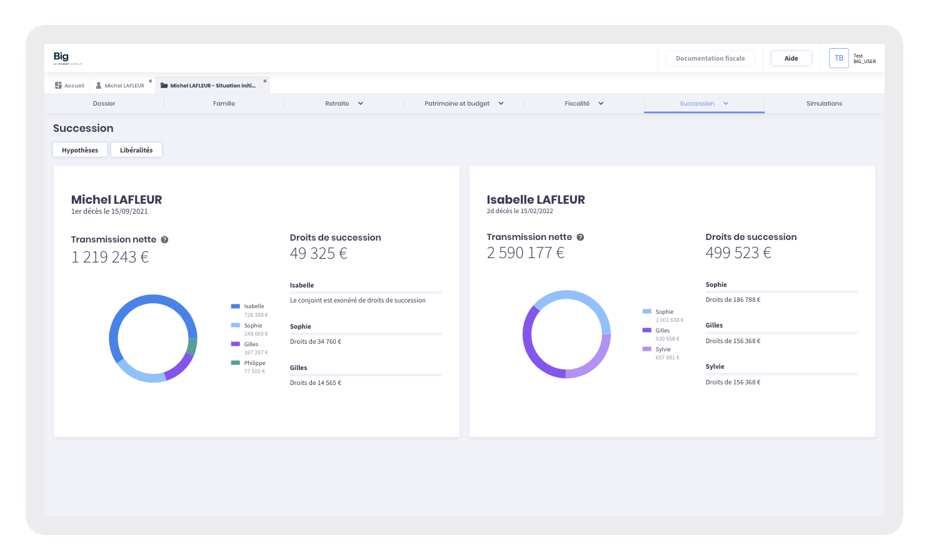Open the Libéralités button
Viewport: 929px width, 560px height.
pyautogui.click(x=136, y=150)
